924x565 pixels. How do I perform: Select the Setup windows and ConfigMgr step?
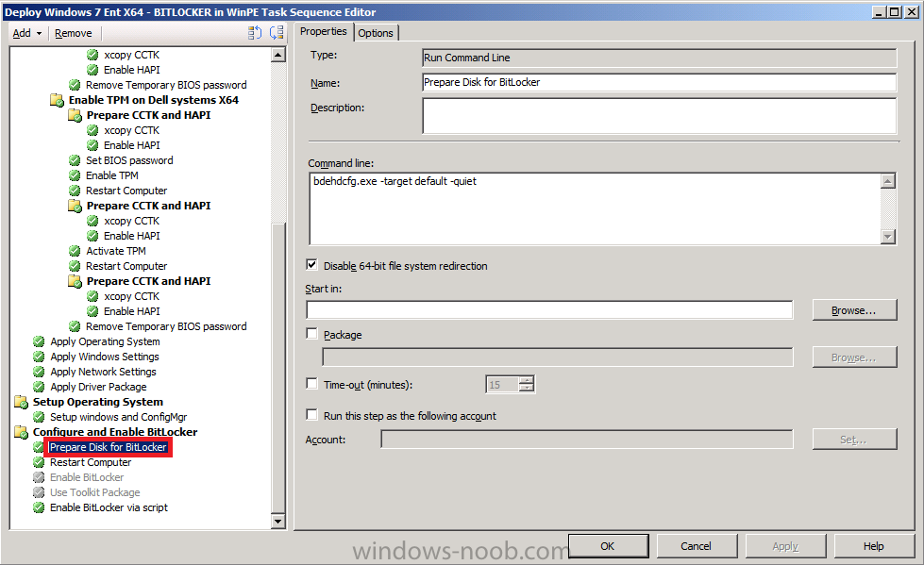pos(118,417)
